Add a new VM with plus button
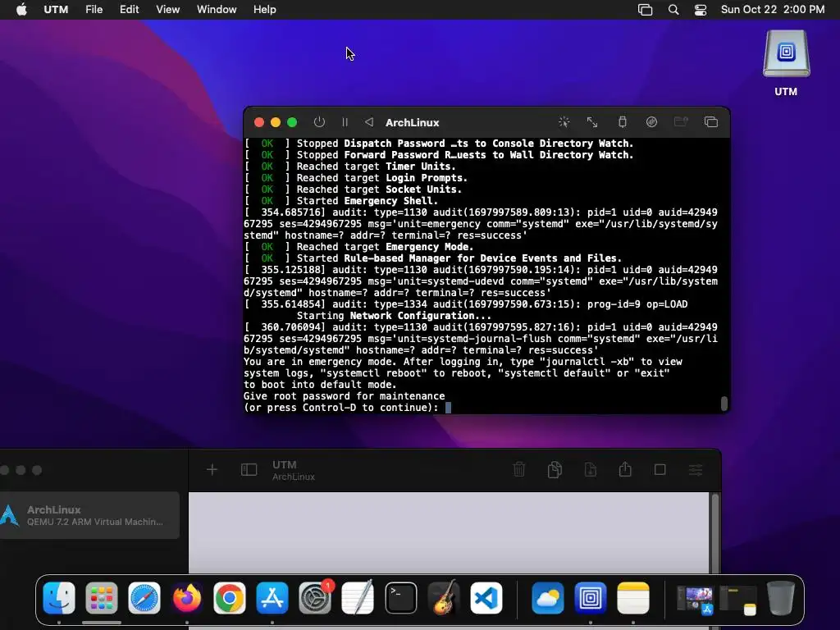 pyautogui.click(x=212, y=470)
